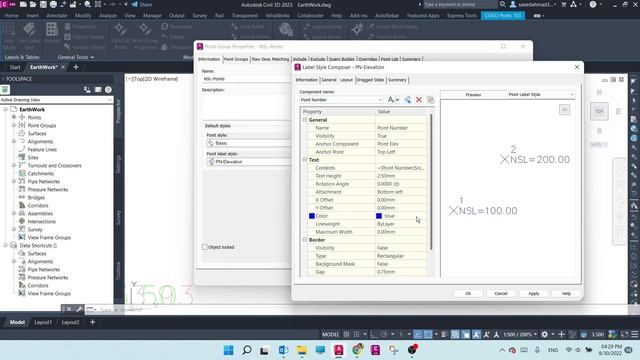Click the search magnifier icon in title bar
The image size is (640, 360).
pos(503,4)
